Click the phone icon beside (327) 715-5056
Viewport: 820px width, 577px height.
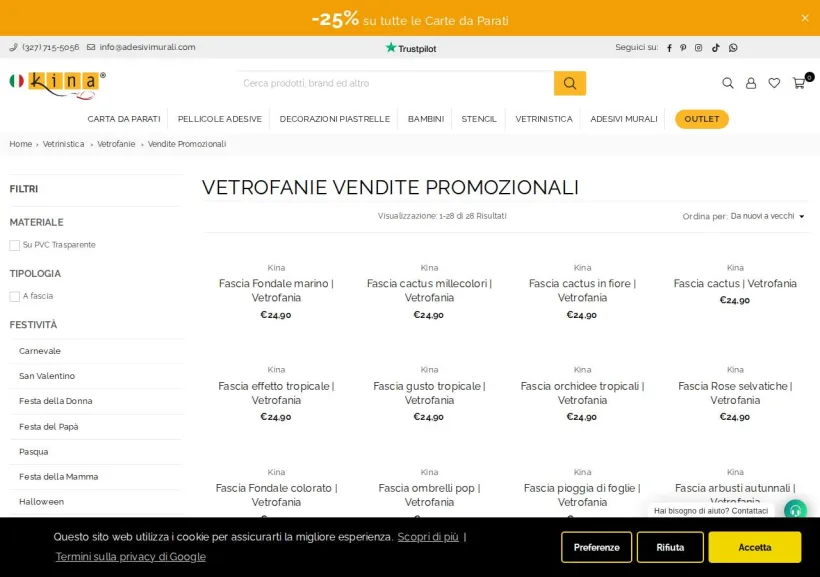(x=14, y=47)
